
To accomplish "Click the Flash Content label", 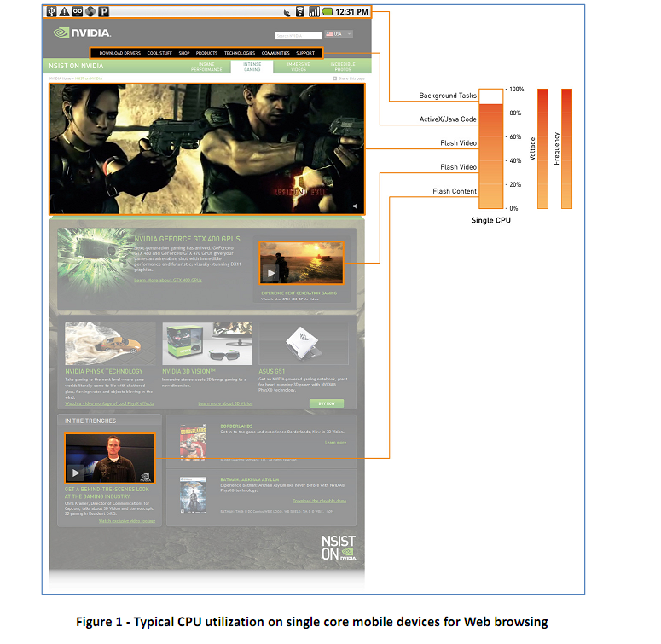I will pos(455,191).
